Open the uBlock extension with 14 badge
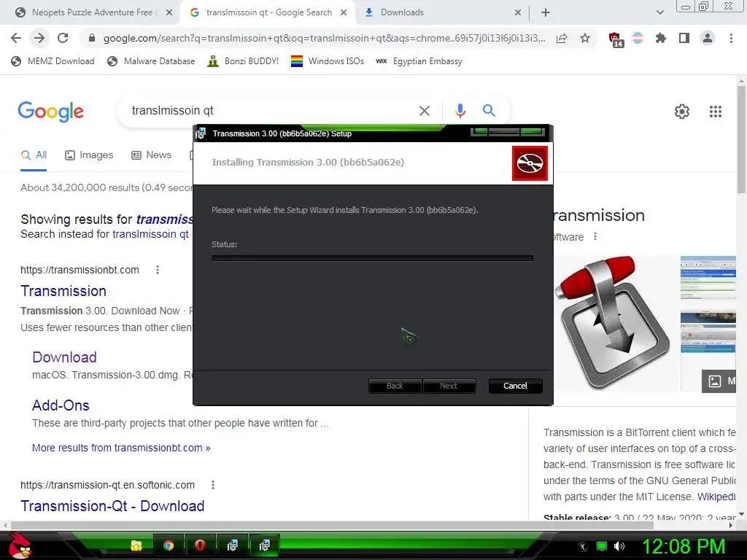The image size is (747, 560). pos(616,39)
